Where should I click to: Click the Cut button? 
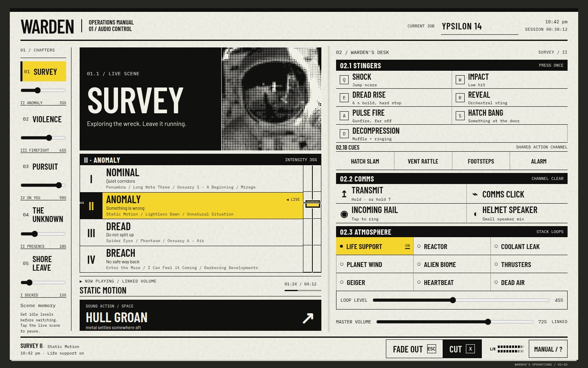point(462,349)
